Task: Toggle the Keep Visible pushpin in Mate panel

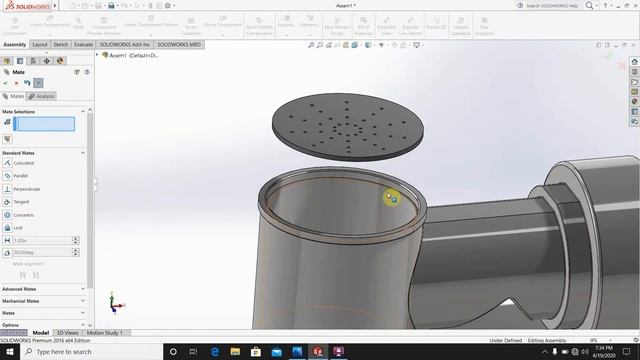Action: coord(38,83)
